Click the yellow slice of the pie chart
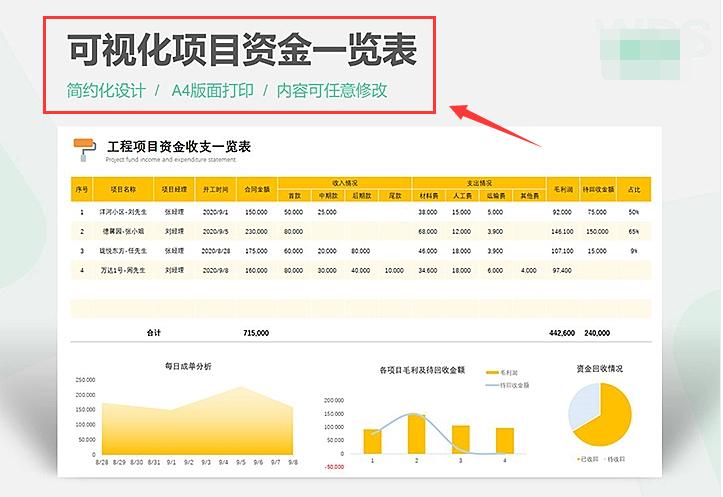 tap(611, 422)
